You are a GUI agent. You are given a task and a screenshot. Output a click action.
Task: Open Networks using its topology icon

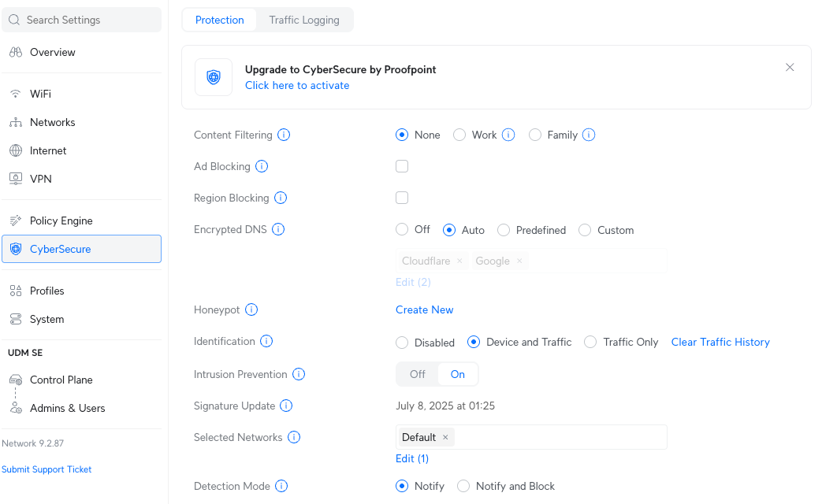(x=16, y=122)
